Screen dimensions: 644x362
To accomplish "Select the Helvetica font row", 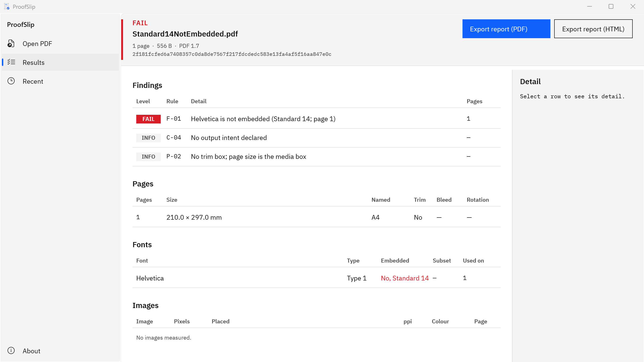I will pos(316,278).
